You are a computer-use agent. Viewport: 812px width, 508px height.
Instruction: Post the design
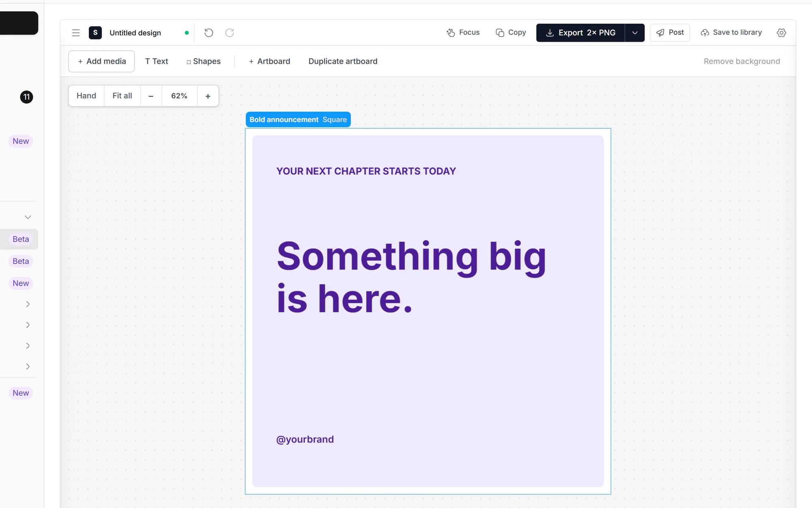click(670, 33)
